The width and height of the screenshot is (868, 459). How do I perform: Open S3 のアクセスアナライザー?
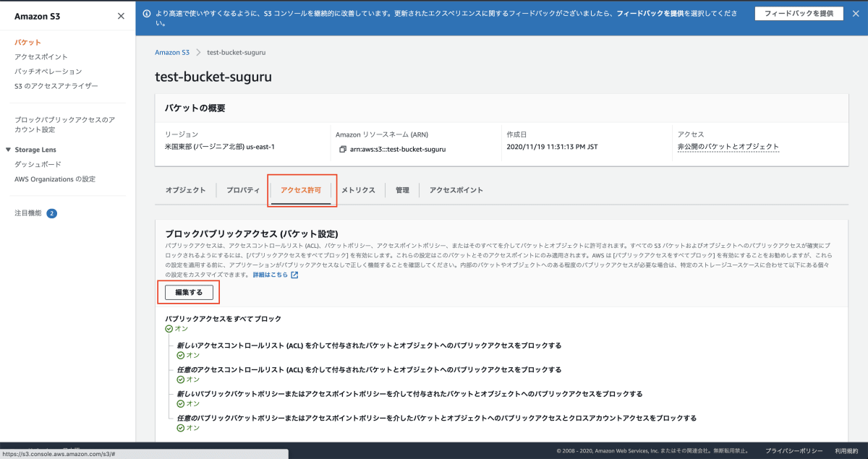click(x=56, y=86)
